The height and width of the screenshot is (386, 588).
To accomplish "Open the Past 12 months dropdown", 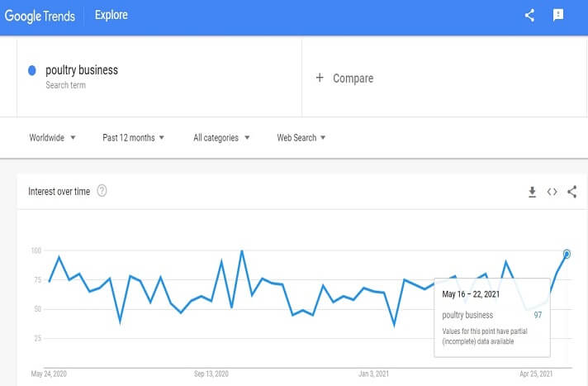I will point(133,138).
